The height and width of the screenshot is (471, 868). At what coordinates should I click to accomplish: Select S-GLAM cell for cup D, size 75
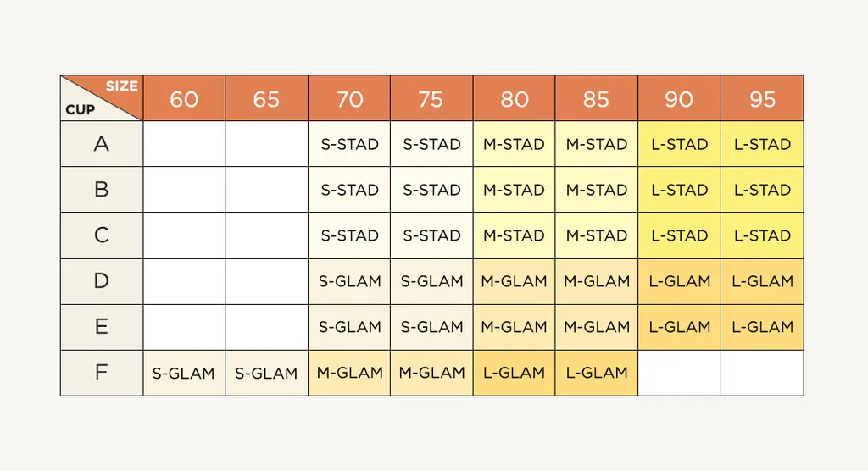pos(431,281)
